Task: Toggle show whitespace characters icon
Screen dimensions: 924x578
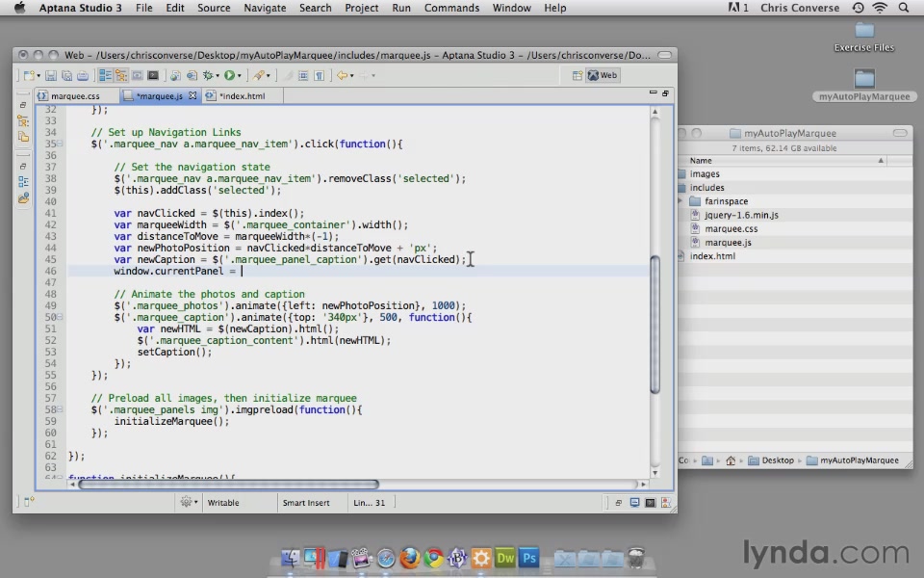Action: point(319,75)
